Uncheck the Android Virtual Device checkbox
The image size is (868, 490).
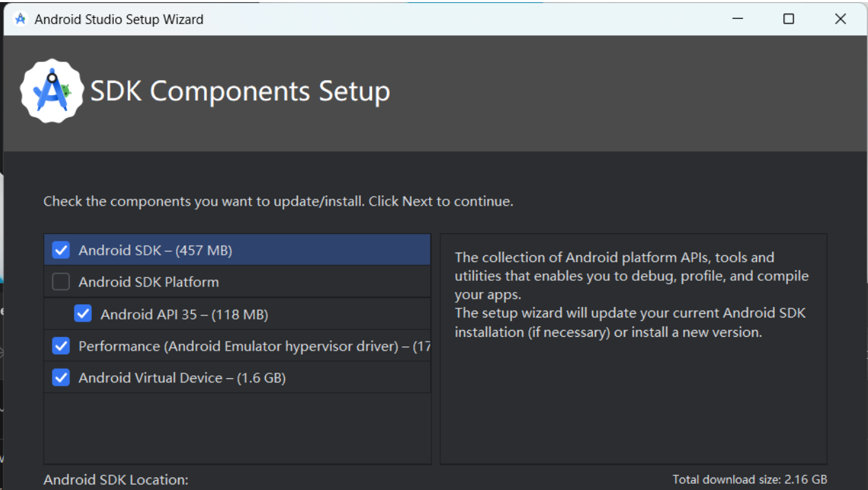(x=61, y=378)
